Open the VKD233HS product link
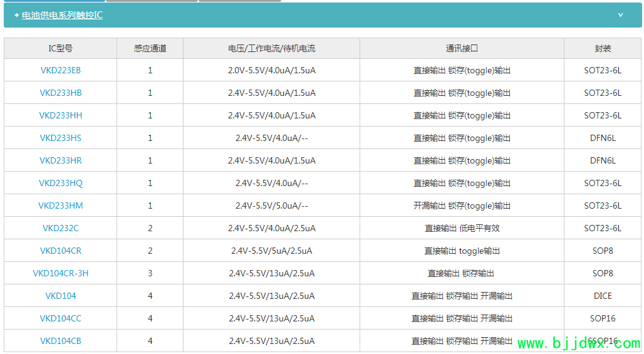The height and width of the screenshot is (354, 644). [61, 138]
